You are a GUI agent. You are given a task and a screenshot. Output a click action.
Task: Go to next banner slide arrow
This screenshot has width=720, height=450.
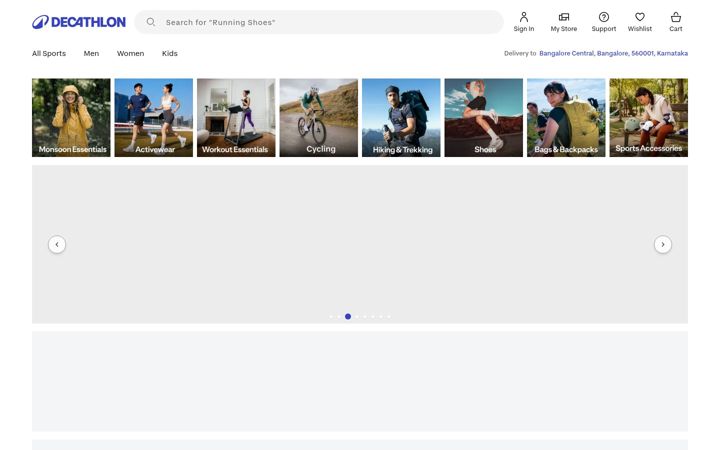pyautogui.click(x=663, y=244)
